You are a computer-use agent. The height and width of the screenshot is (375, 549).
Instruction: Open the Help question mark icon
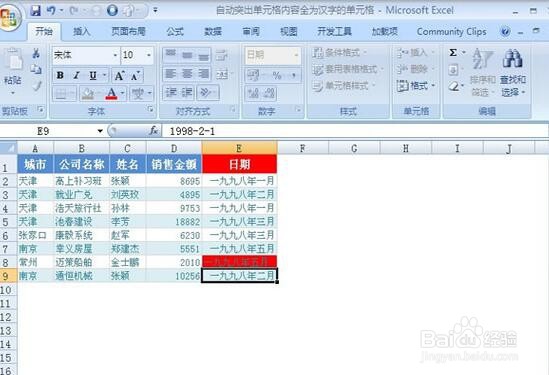[x=505, y=32]
